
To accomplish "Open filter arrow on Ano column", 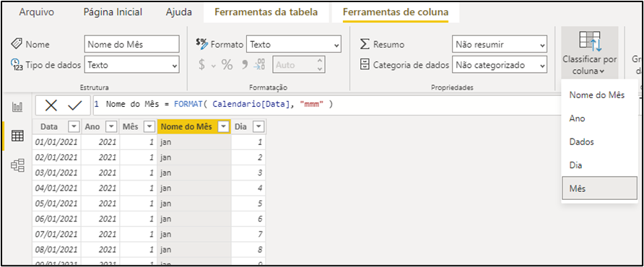I will [x=112, y=127].
